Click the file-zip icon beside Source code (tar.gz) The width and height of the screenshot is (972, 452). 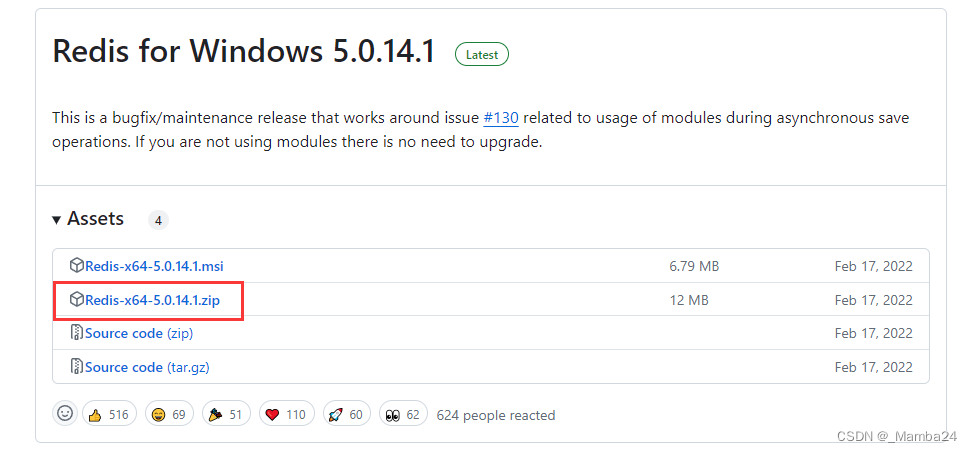77,367
